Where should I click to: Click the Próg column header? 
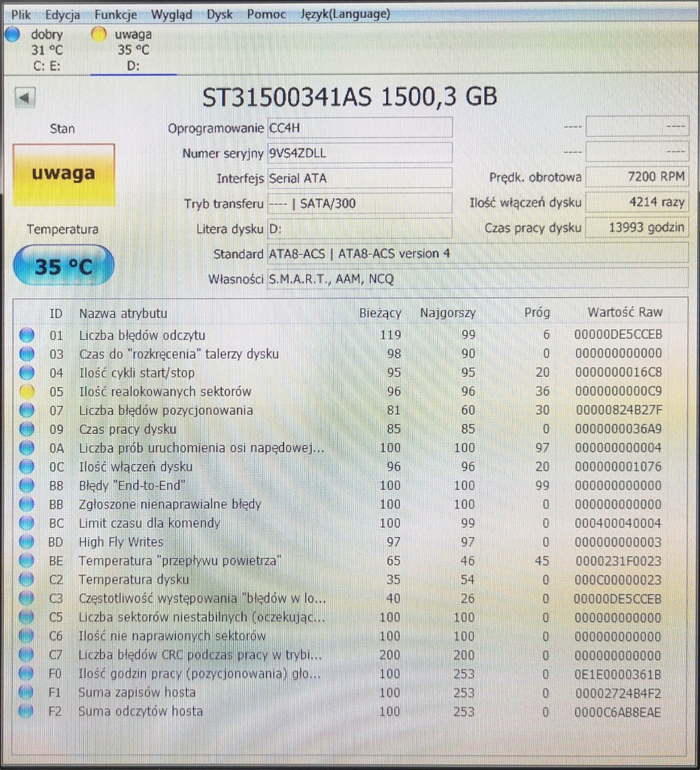(537, 312)
